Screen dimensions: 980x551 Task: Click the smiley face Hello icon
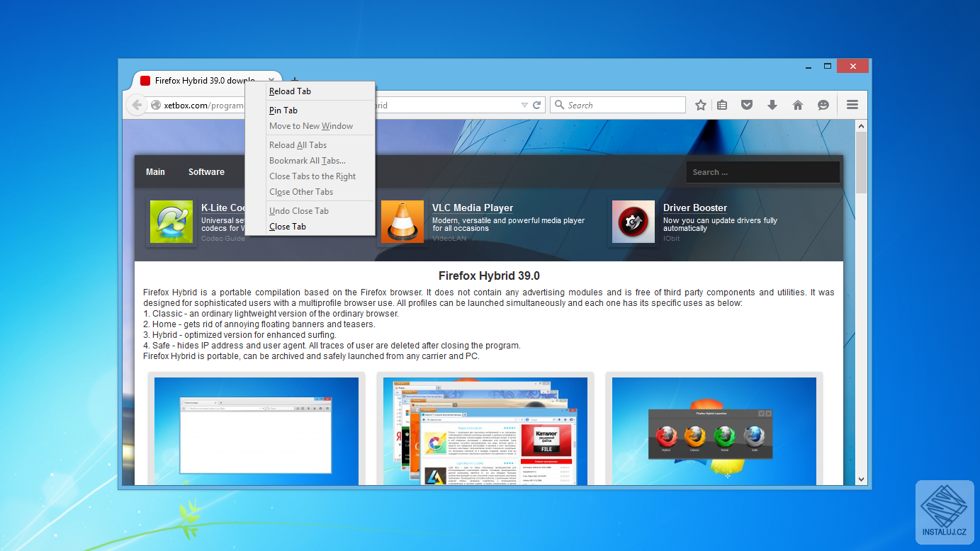[x=823, y=105]
